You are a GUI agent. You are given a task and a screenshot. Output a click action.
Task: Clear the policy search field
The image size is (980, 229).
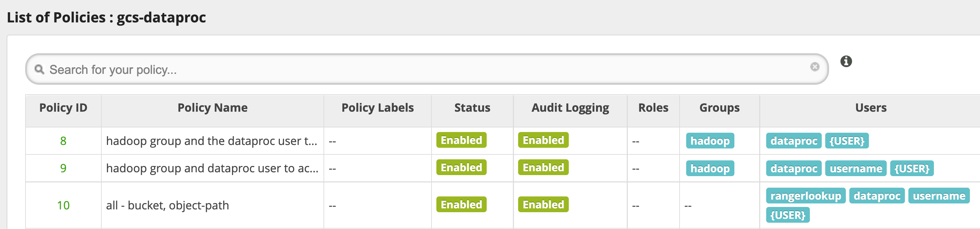(x=814, y=67)
